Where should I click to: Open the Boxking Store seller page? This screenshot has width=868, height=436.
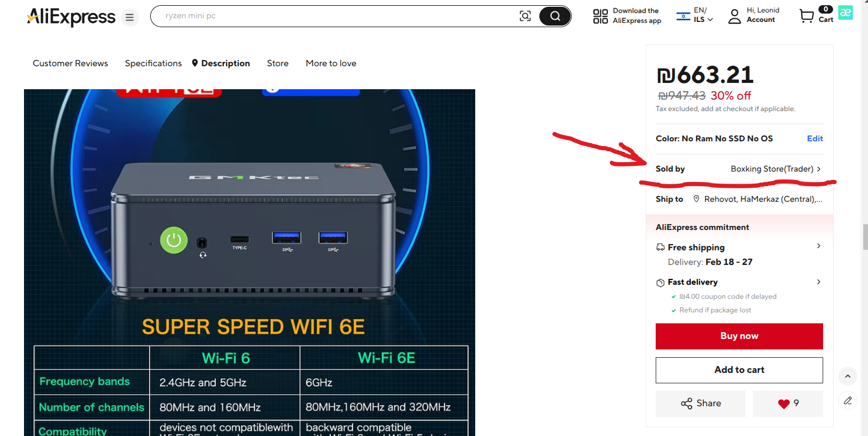[775, 169]
